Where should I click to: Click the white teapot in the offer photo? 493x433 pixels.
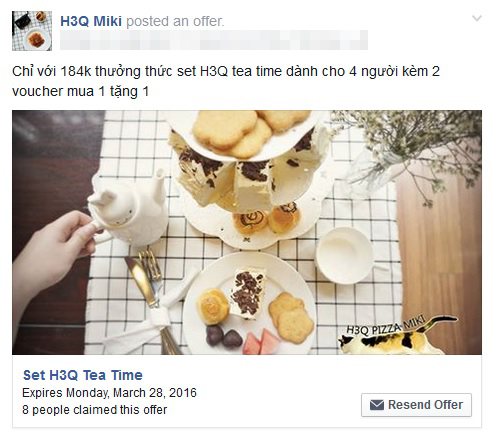tap(128, 208)
